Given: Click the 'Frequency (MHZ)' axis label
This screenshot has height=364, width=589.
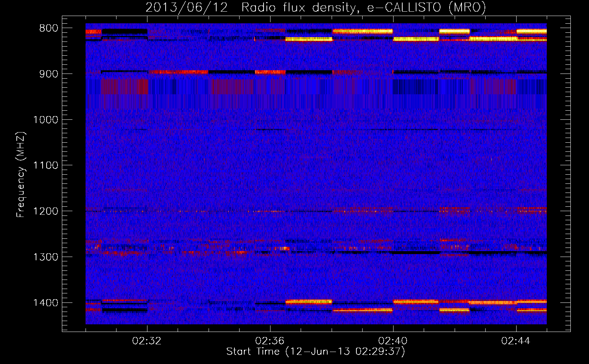Looking at the screenshot, I should click(x=21, y=175).
